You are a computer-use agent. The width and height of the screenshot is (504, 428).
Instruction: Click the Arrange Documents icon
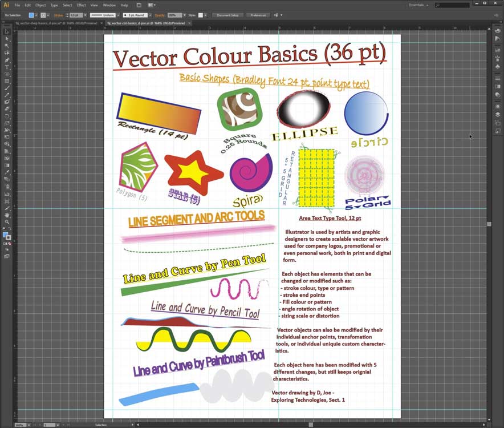(x=152, y=5)
